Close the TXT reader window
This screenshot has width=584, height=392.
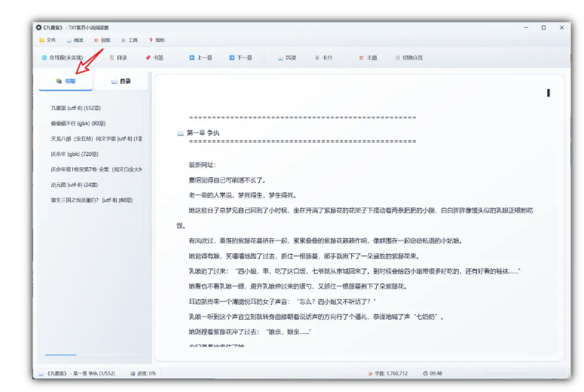(561, 28)
